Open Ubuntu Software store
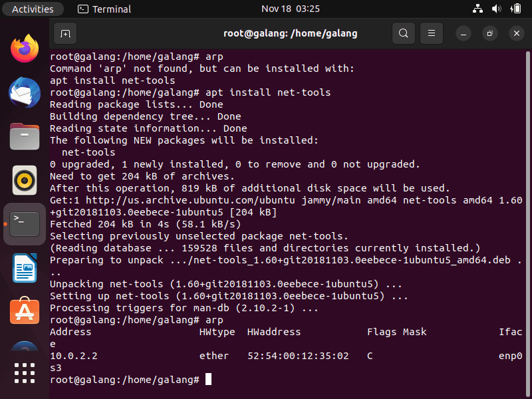This screenshot has width=532, height=399. (x=25, y=311)
